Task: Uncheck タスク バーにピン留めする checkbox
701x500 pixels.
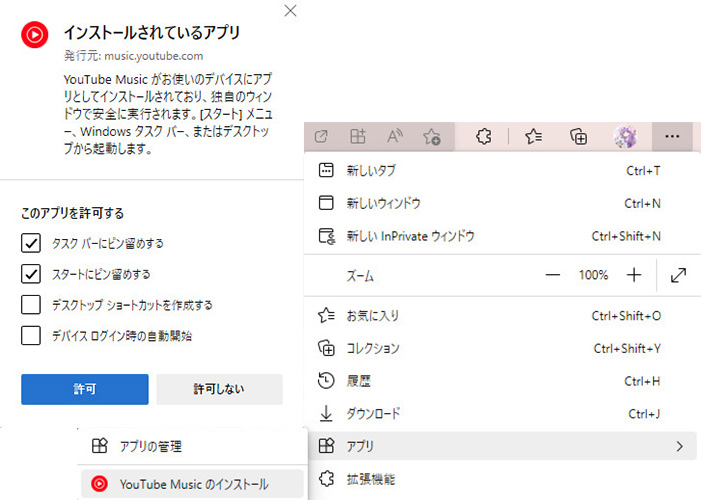Action: (x=31, y=243)
